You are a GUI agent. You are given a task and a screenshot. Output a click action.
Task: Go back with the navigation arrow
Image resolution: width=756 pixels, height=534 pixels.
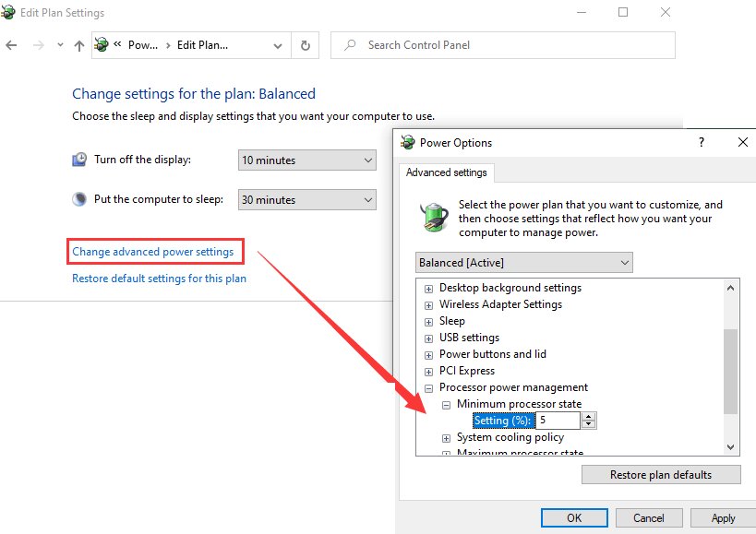pyautogui.click(x=11, y=45)
